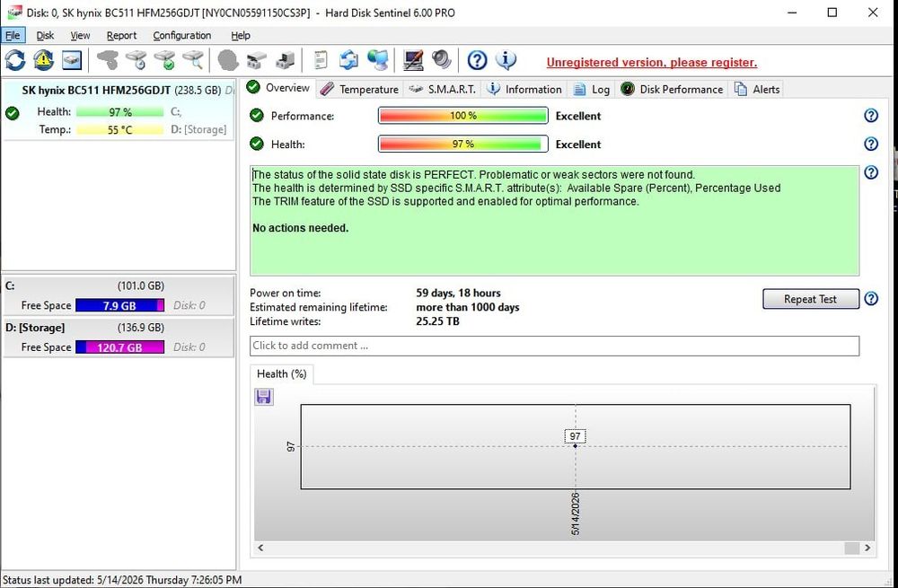Click the disk with clock test icon
Viewport: 898px width, 588px height.
136,60
